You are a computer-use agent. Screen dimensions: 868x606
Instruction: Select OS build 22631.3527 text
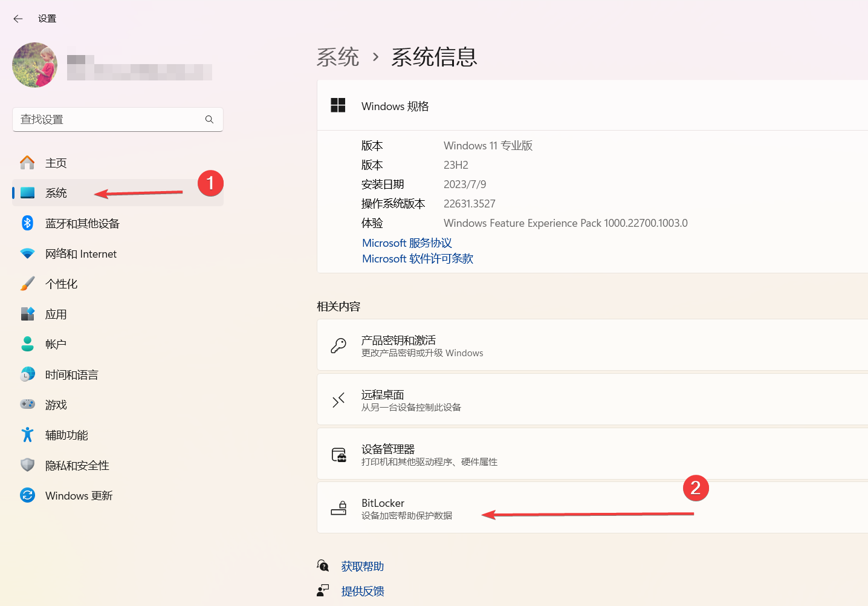tap(470, 204)
